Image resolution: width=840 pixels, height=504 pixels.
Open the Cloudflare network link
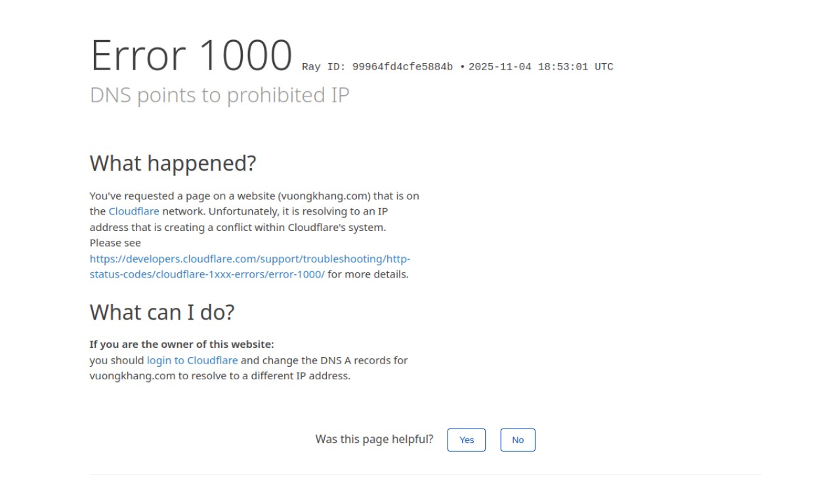coord(134,211)
